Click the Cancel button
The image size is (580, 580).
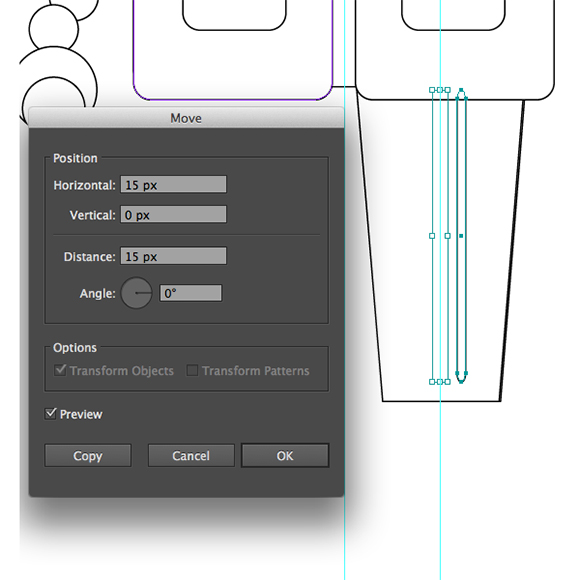(x=191, y=455)
